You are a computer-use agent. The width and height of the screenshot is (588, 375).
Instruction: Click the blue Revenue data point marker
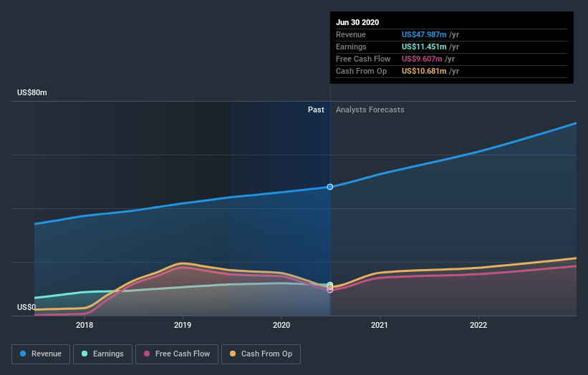330,187
